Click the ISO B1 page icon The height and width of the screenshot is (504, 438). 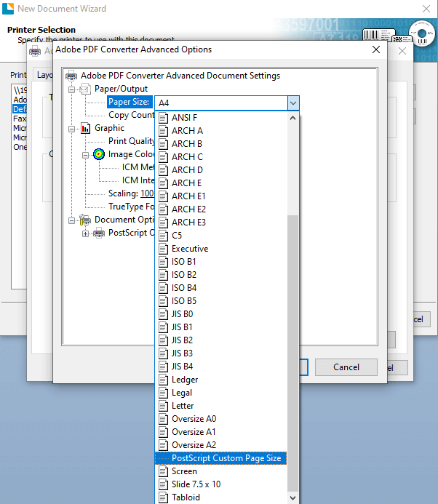[164, 262]
